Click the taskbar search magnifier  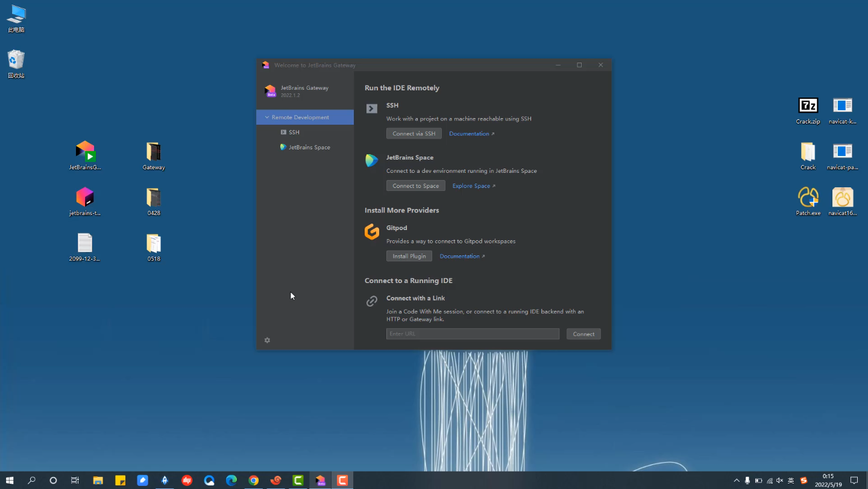(32, 480)
